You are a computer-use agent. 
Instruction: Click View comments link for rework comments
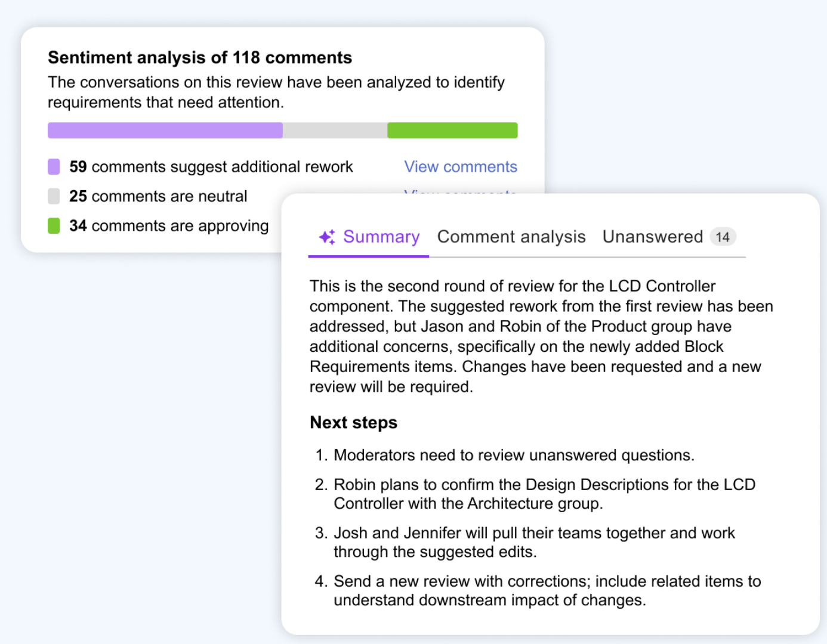coord(460,167)
